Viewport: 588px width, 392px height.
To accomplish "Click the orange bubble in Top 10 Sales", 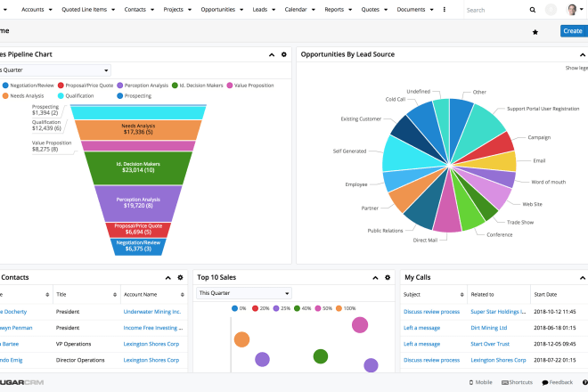I will click(x=241, y=339).
